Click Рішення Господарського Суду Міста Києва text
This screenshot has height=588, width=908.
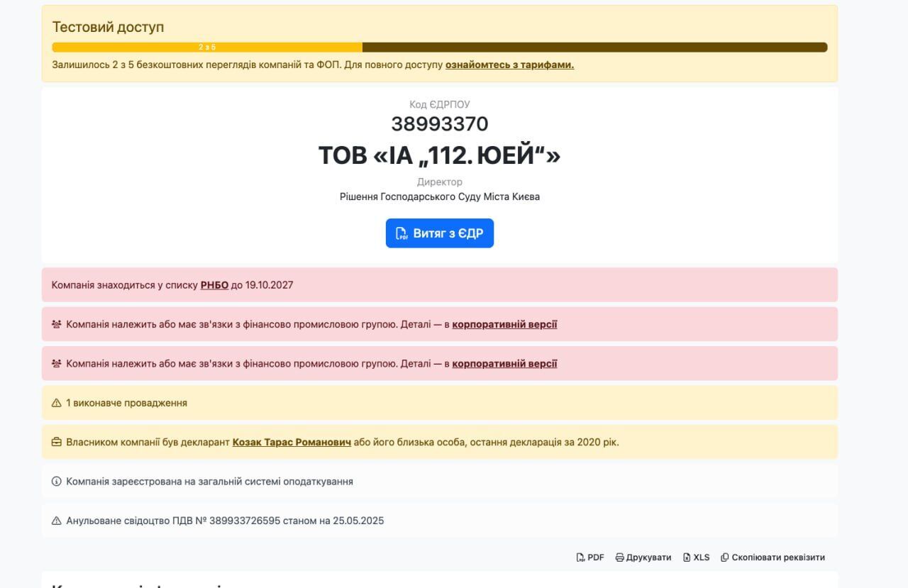(440, 196)
